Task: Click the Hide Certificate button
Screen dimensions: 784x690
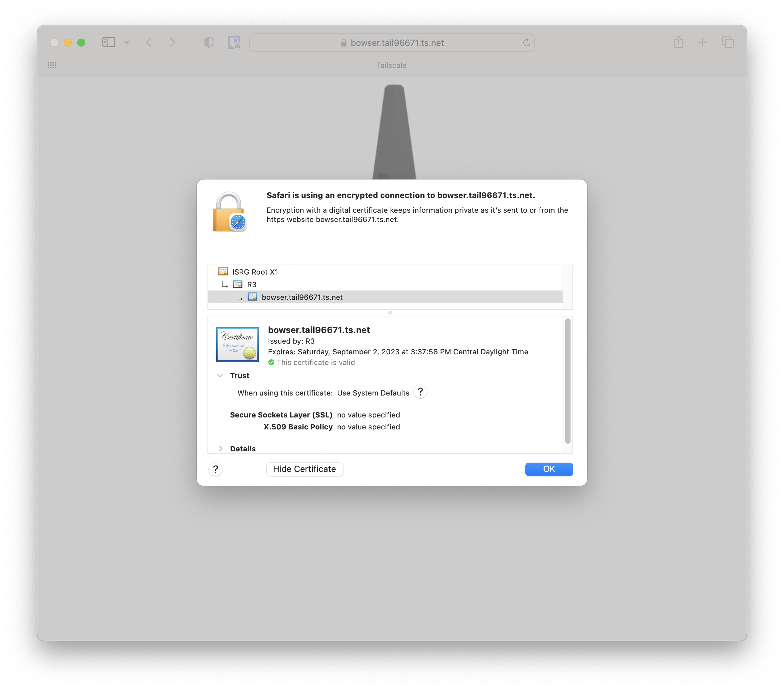Action: tap(304, 469)
